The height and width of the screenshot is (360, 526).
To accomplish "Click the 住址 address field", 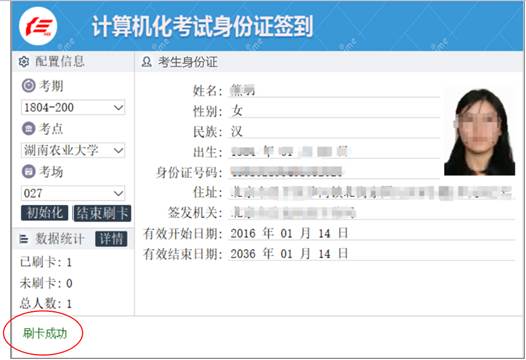I will pos(372,193).
